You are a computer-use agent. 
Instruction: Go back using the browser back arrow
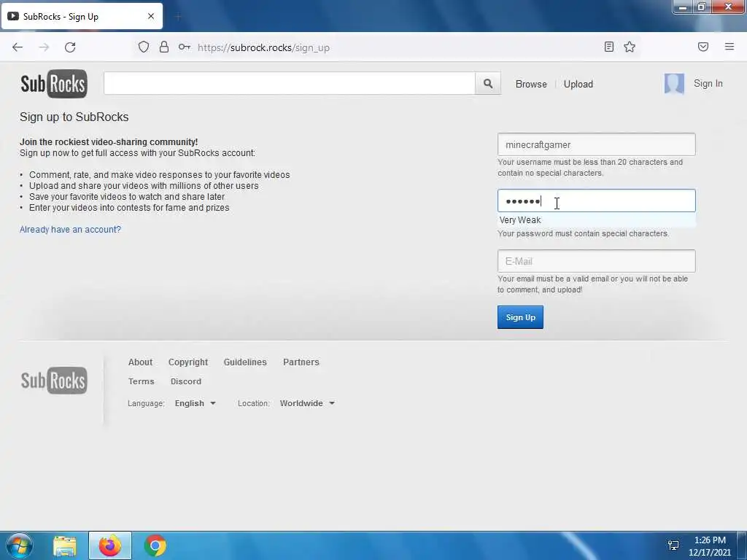(x=18, y=47)
